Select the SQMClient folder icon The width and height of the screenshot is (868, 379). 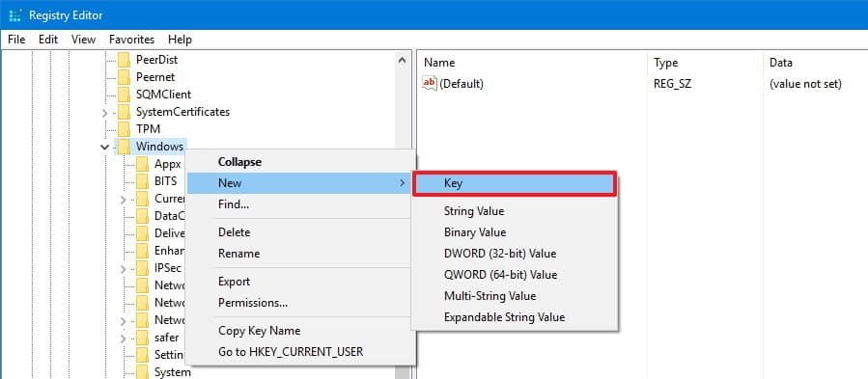click(x=124, y=95)
